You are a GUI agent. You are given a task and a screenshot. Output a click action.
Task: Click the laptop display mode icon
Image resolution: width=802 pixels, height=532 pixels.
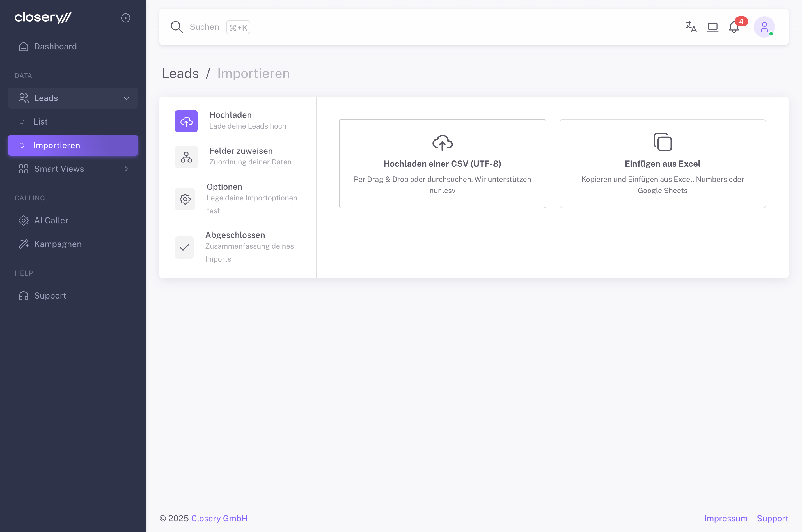point(712,27)
